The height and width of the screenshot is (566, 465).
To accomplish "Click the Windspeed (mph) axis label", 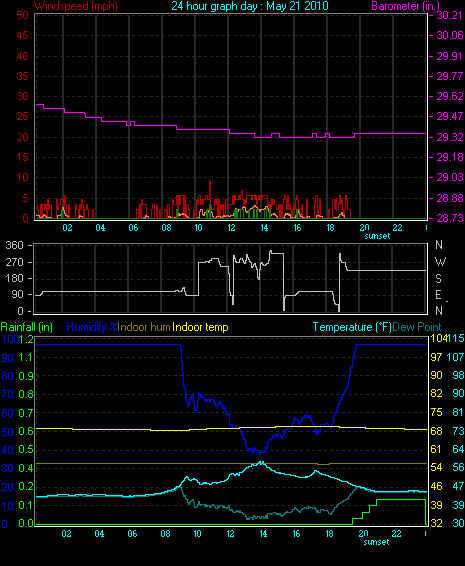I will pyautogui.click(x=75, y=6).
